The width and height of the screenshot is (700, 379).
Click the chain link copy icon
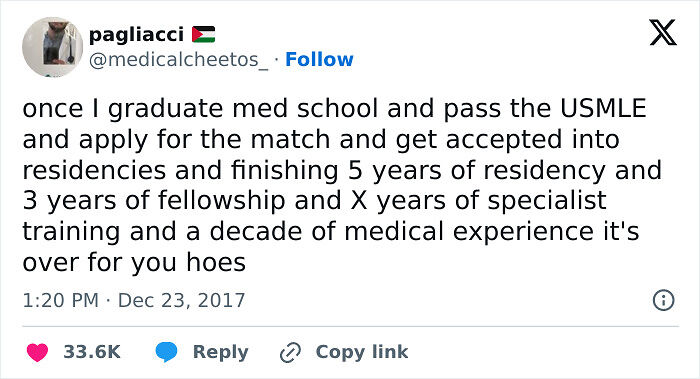tap(290, 352)
